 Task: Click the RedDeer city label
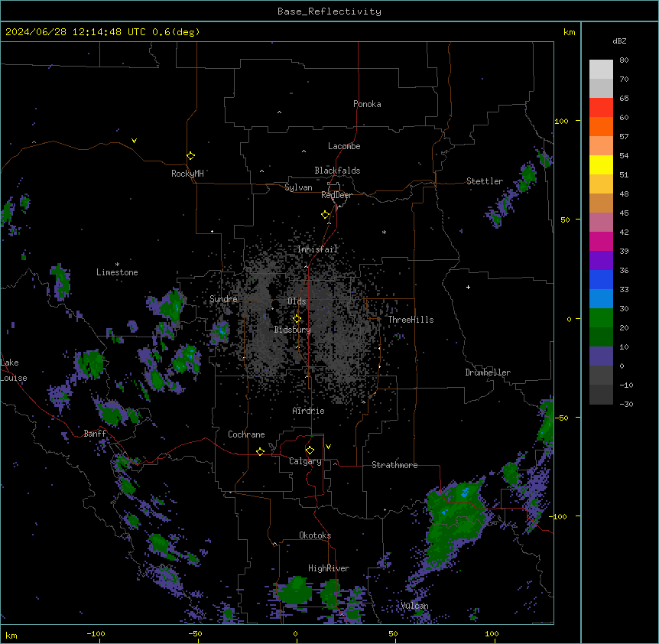point(336,195)
